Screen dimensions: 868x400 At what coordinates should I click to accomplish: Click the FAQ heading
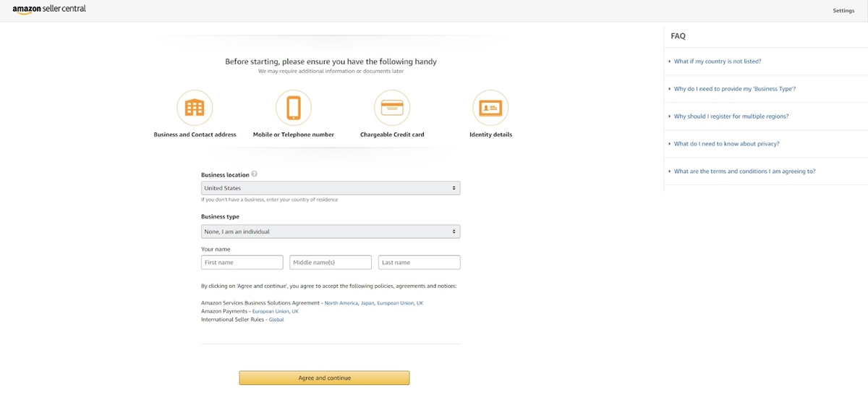tap(678, 35)
